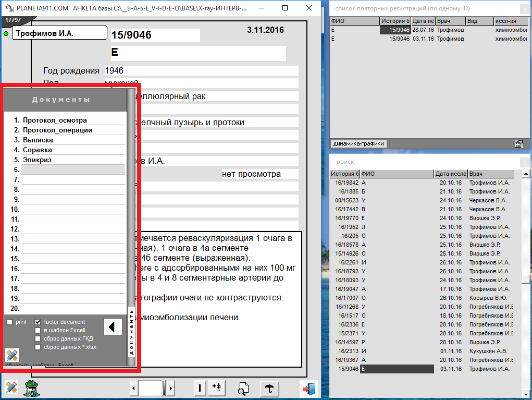532x400 pixels.
Task: Select Выписка in documents list
Action: [38, 140]
